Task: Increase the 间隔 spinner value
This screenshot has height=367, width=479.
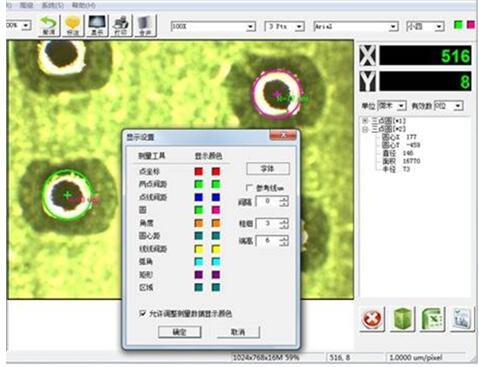Action: click(x=284, y=199)
